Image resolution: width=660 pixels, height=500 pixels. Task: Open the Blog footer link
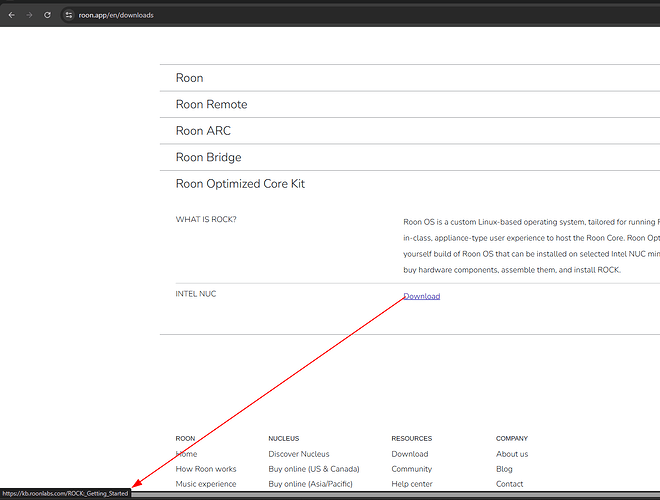[504, 469]
